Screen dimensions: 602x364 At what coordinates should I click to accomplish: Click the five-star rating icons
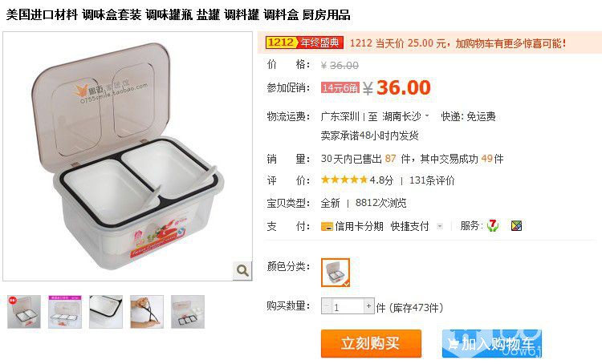click(x=344, y=180)
